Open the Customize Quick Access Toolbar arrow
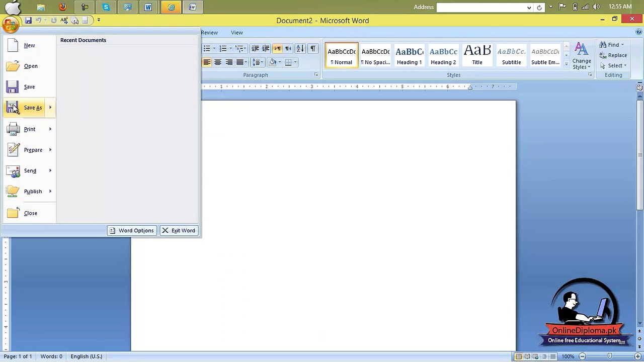Image resolution: width=644 pixels, height=362 pixels. tap(99, 20)
